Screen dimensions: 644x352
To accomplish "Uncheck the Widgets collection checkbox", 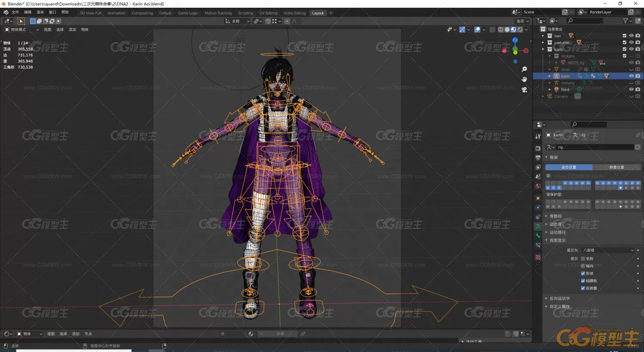I will (625, 56).
